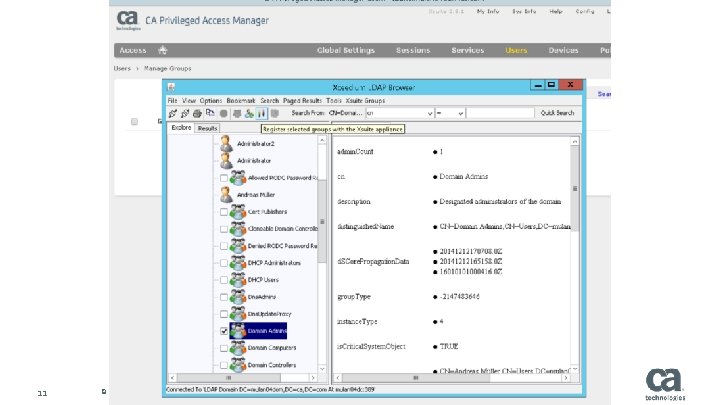
Task: Click the Search From CN=Domai... field
Action: point(345,113)
